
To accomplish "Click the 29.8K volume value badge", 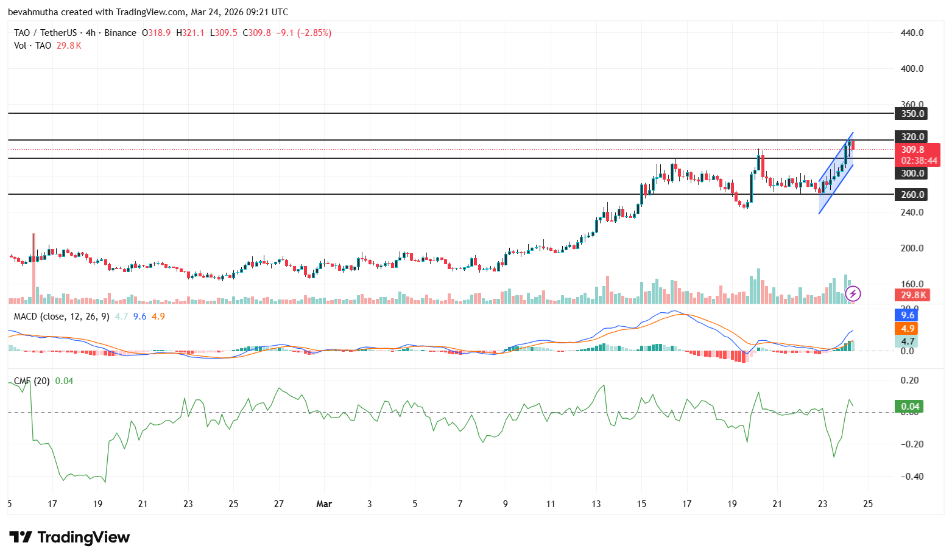I will click(911, 295).
